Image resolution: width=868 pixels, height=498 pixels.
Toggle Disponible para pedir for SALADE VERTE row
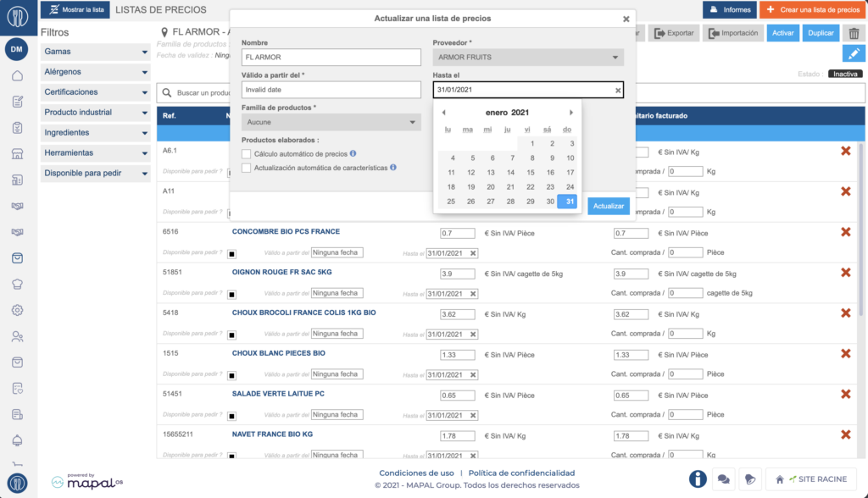[x=232, y=416]
